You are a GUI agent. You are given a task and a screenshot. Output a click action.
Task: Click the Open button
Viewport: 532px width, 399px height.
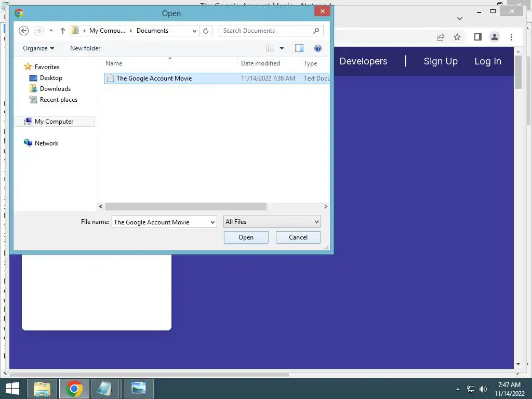click(x=246, y=237)
